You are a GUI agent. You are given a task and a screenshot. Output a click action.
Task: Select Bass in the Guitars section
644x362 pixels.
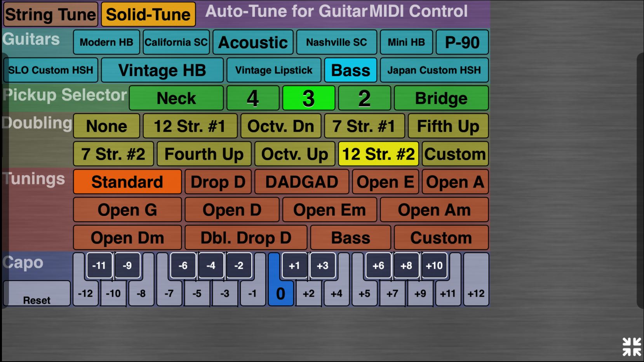[x=351, y=70]
